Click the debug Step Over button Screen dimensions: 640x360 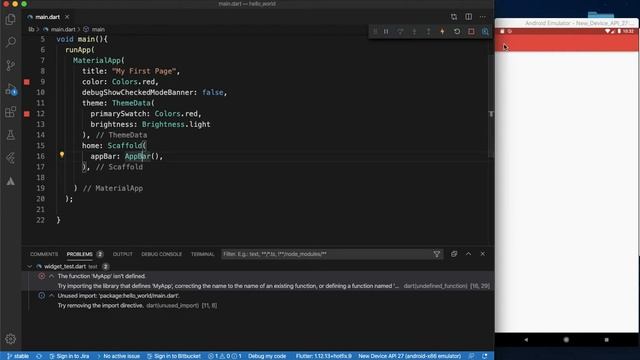[x=400, y=31]
